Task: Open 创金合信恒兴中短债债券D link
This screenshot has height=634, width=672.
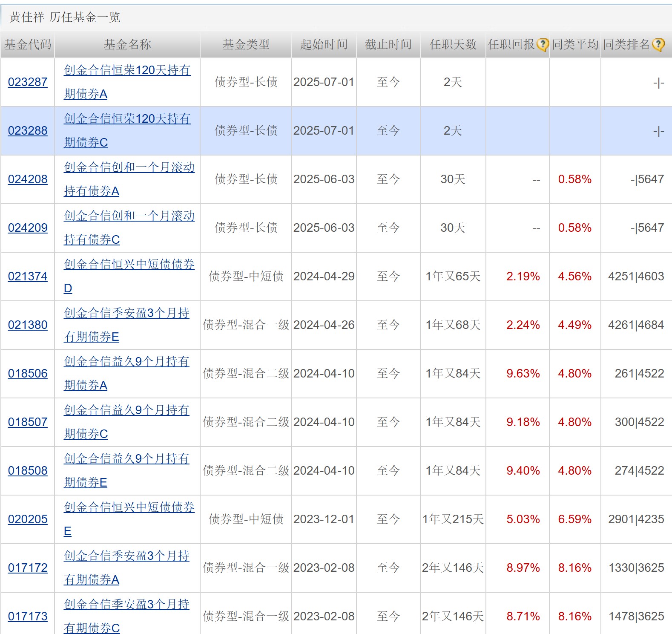Action: (129, 276)
